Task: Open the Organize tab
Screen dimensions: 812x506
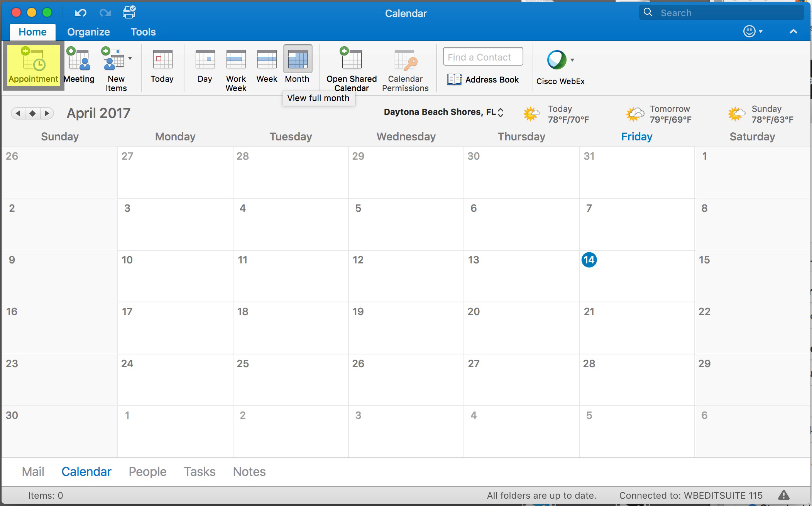Action: 88,32
